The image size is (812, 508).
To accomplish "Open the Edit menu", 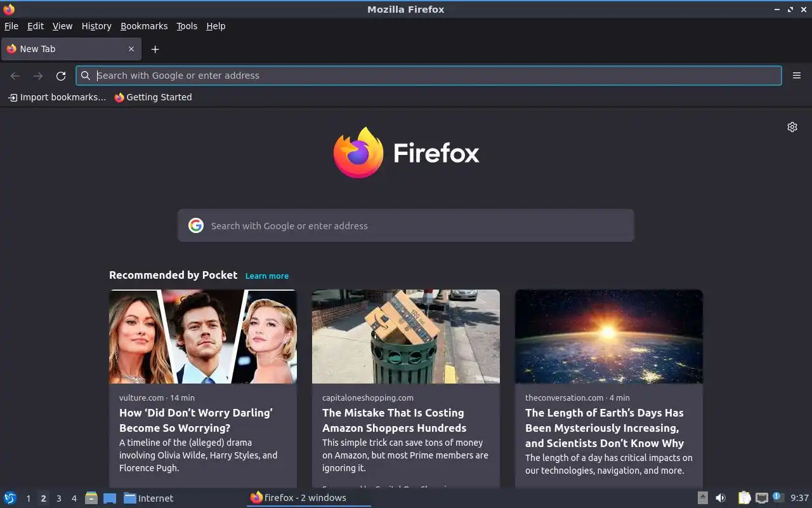I will pos(36,26).
